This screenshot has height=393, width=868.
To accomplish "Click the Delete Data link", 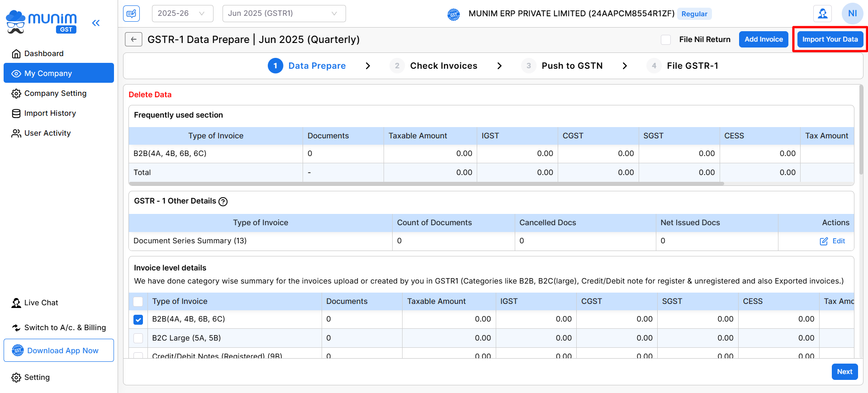I will point(150,95).
